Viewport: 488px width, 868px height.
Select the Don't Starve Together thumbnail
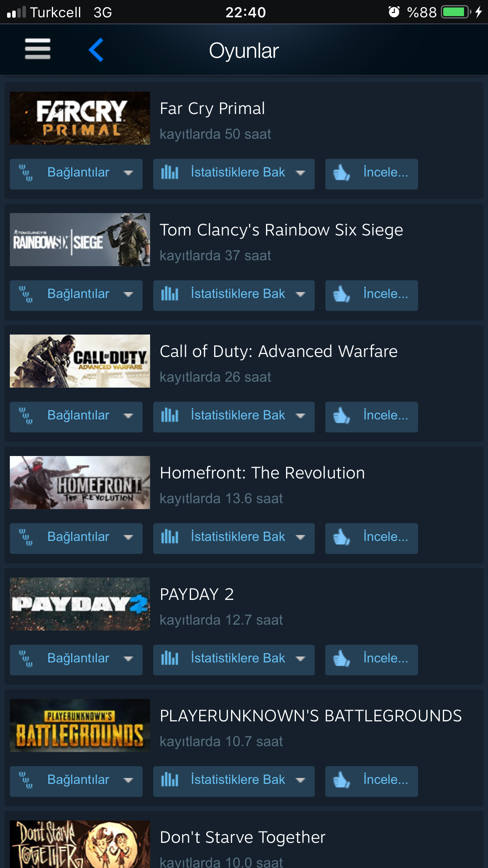coord(80,844)
